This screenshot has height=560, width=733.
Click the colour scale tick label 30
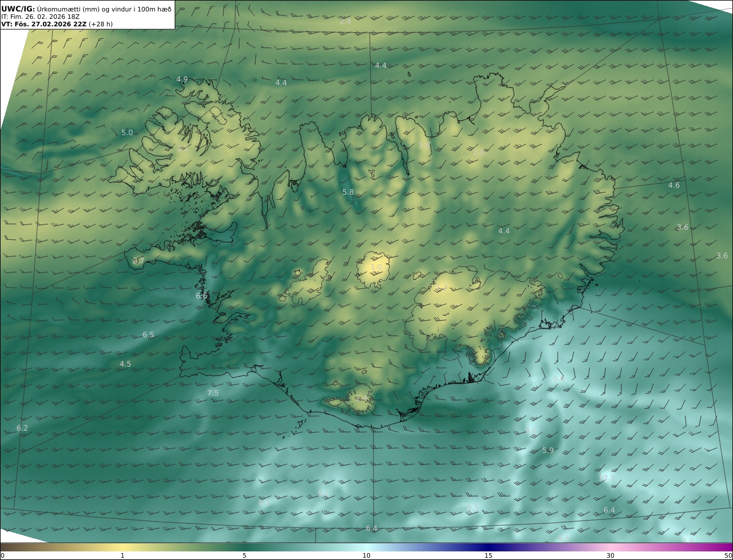(610, 556)
